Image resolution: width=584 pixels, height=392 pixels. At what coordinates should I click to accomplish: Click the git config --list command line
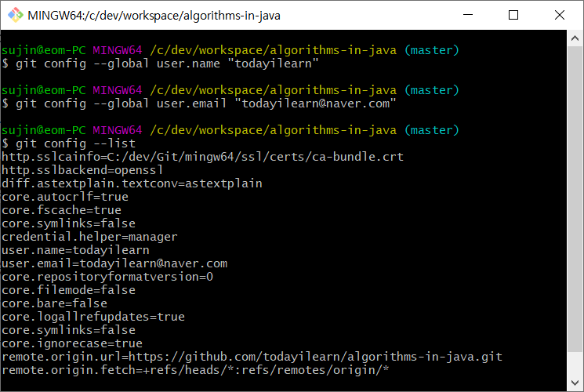click(x=75, y=143)
